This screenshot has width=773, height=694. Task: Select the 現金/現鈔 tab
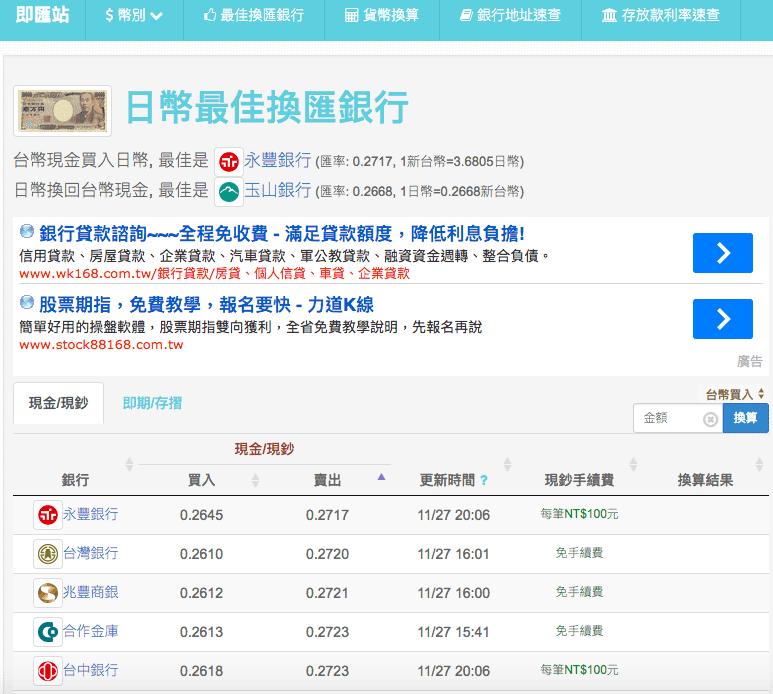(58, 403)
